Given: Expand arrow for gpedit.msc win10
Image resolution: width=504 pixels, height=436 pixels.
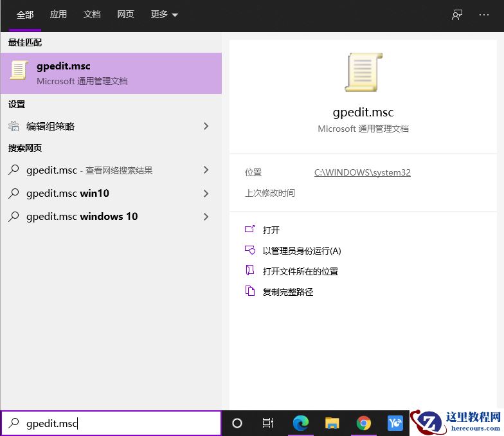Looking at the screenshot, I should coord(206,193).
